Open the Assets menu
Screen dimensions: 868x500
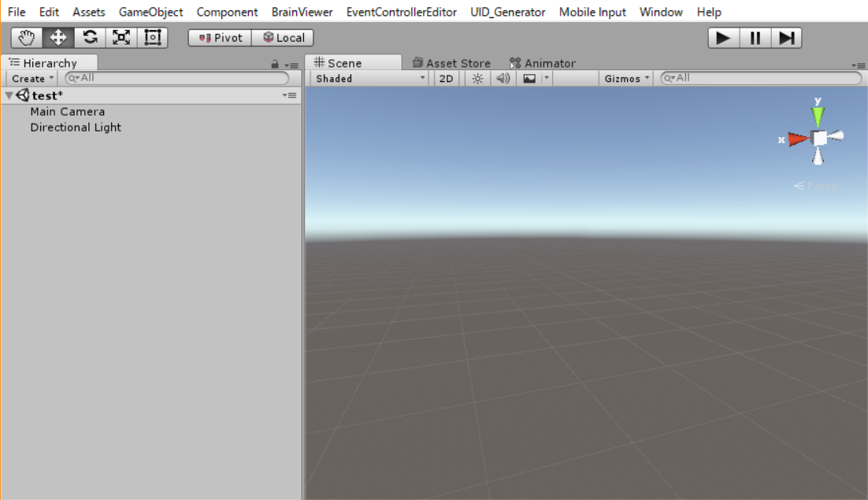click(x=88, y=12)
